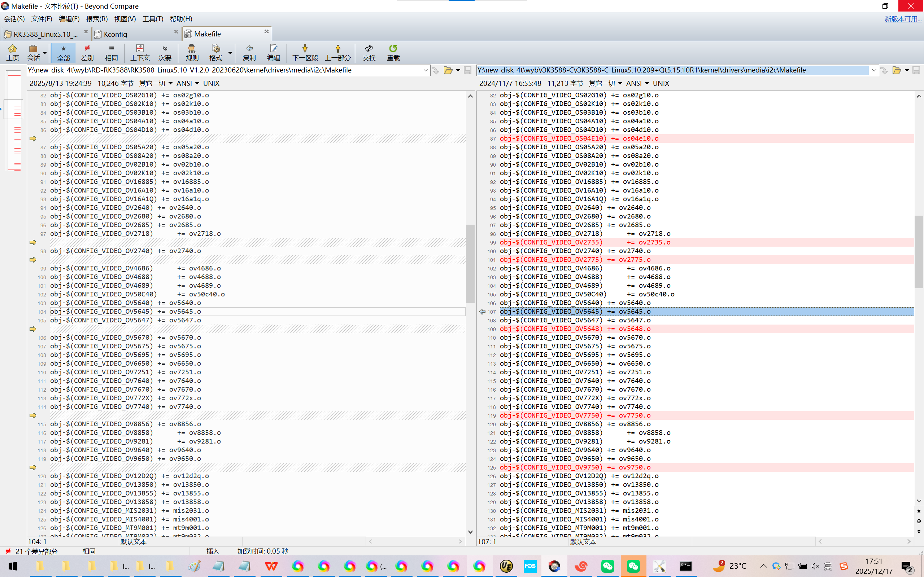Expand the left file path dropdown
This screenshot has height=577, width=924.
[x=425, y=70]
